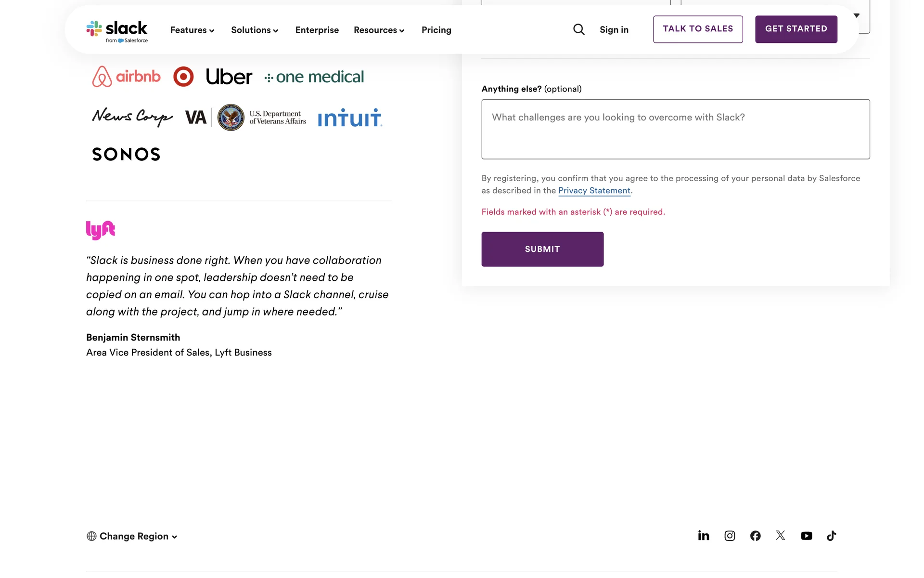Open the YouTube icon link
Image resolution: width=924 pixels, height=578 pixels.
coord(806,536)
